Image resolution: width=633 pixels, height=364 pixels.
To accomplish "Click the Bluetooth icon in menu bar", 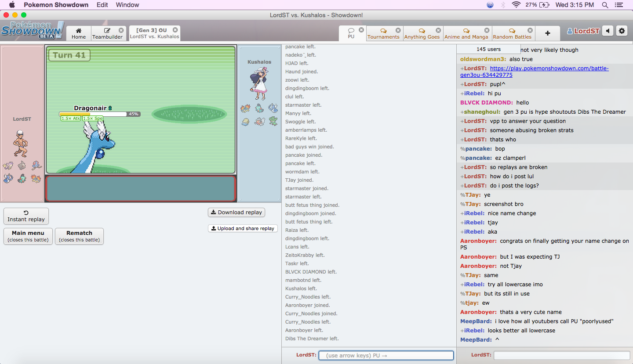I will [x=503, y=5].
